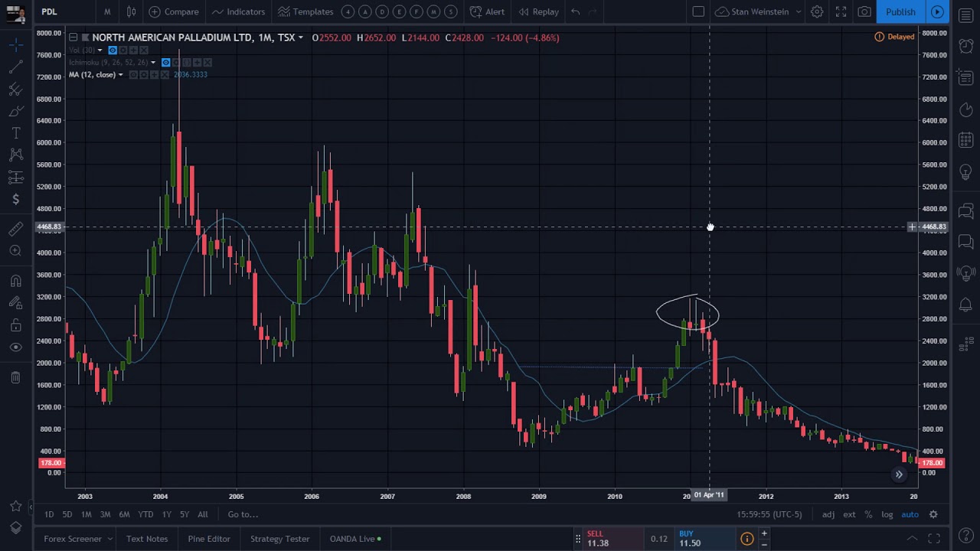This screenshot has height=551, width=980.
Task: Expand the symbol title dropdown arrow
Action: pos(300,37)
